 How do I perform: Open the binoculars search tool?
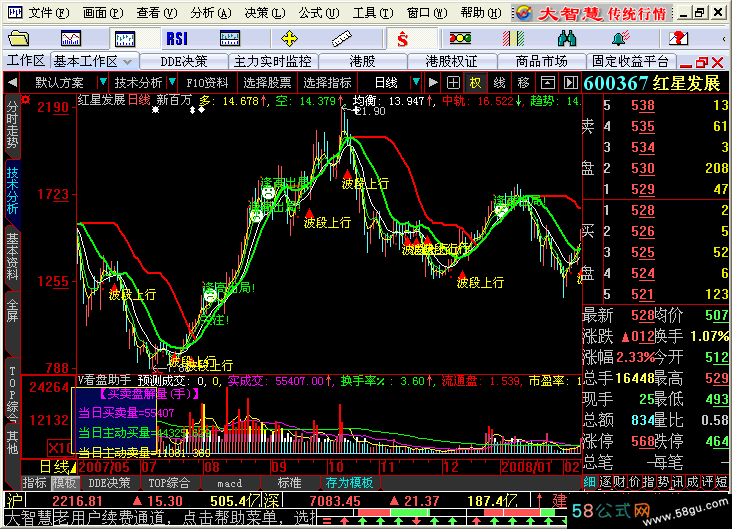tap(567, 38)
